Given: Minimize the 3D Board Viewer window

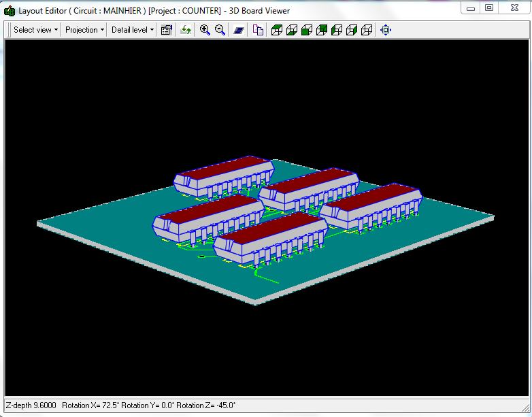Looking at the screenshot, I should [x=471, y=8].
